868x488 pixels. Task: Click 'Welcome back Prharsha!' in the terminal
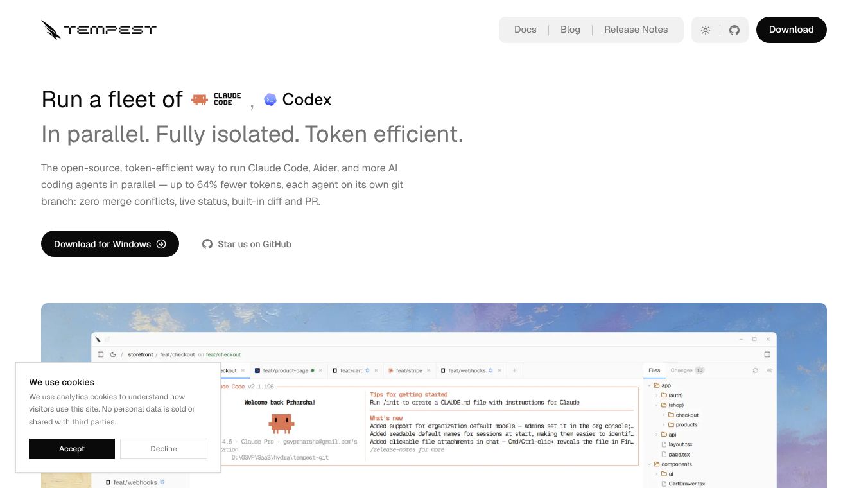tap(280, 403)
